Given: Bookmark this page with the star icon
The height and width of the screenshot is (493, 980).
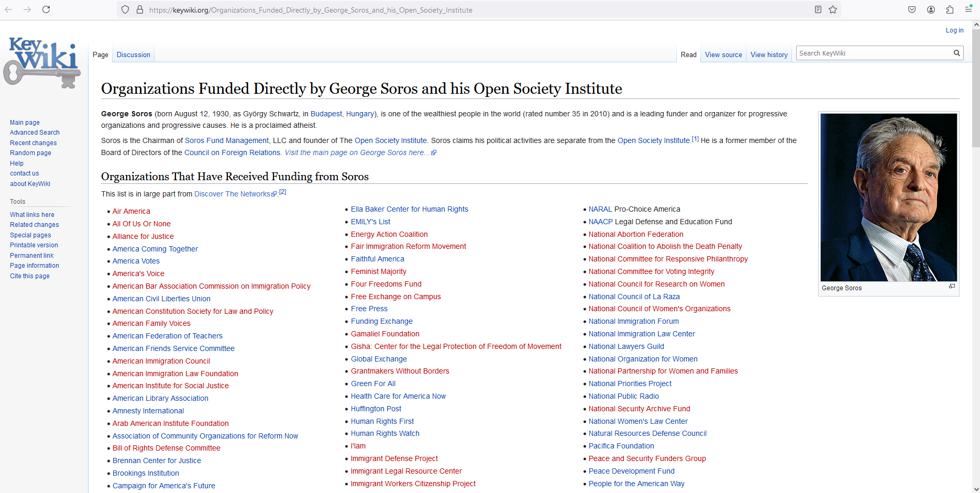Looking at the screenshot, I should [833, 9].
